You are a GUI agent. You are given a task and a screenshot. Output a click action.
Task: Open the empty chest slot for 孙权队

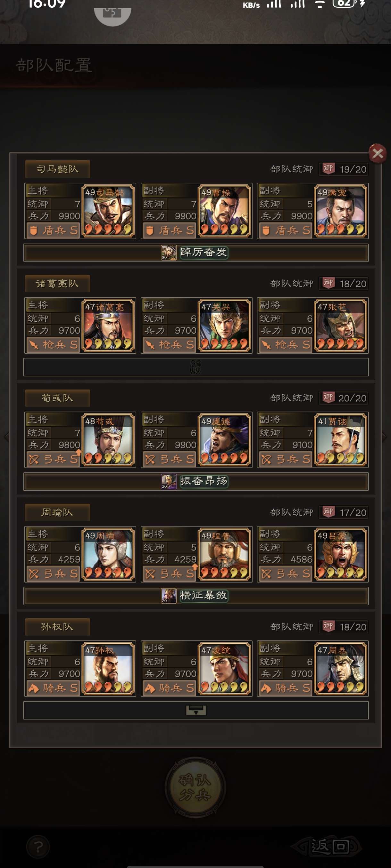[196, 710]
